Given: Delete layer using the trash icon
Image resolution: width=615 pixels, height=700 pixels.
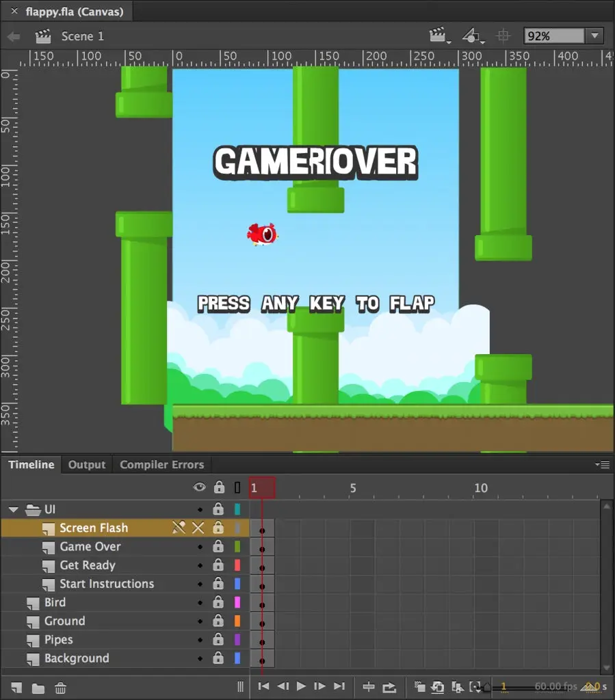Looking at the screenshot, I should click(x=60, y=688).
